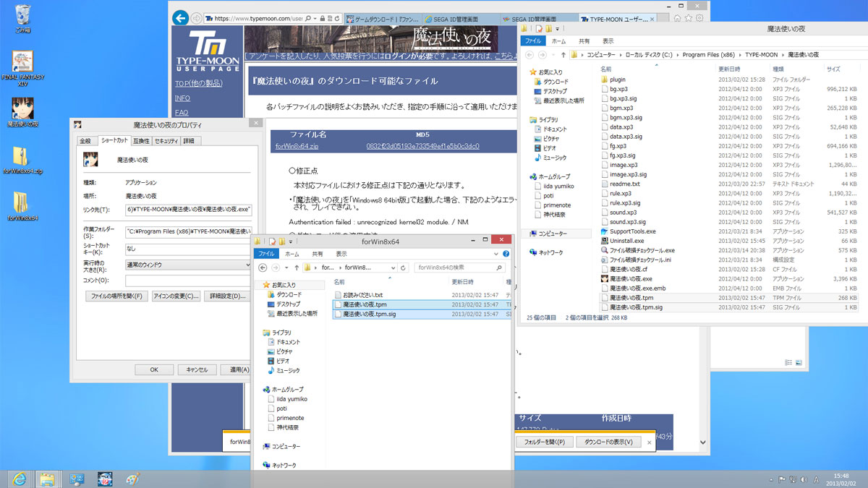Viewport: 868px width, 488px height.
Task: Select forWin8x64.zip on the desktop
Action: (x=22, y=161)
